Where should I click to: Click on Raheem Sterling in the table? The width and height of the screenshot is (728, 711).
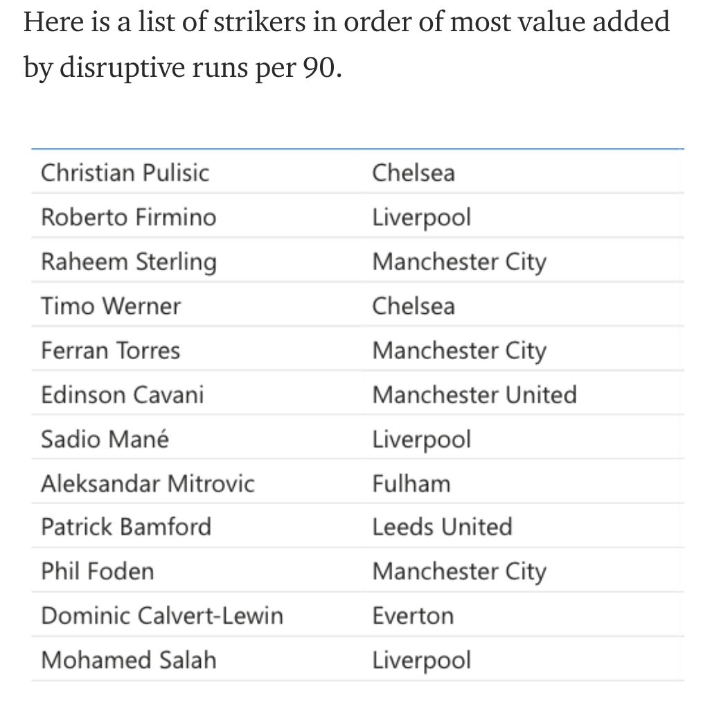click(128, 262)
